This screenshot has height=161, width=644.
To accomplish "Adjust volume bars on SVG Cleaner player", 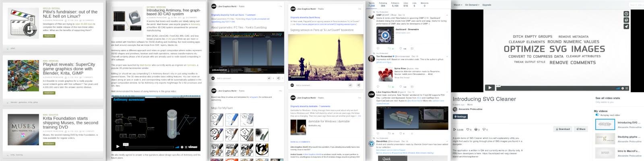I will click(x=618, y=88).
